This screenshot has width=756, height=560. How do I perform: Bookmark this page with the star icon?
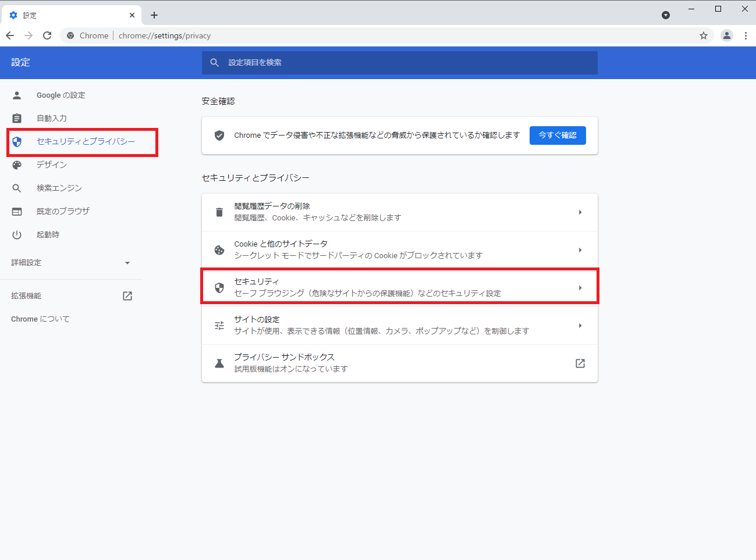point(704,35)
